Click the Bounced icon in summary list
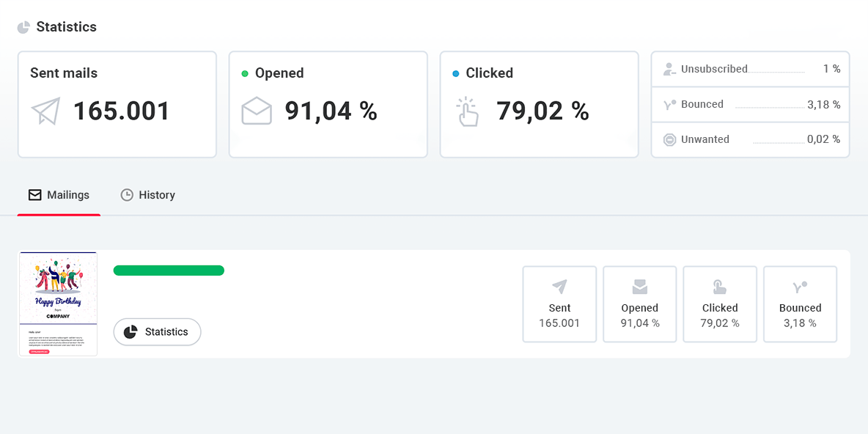 pyautogui.click(x=669, y=104)
